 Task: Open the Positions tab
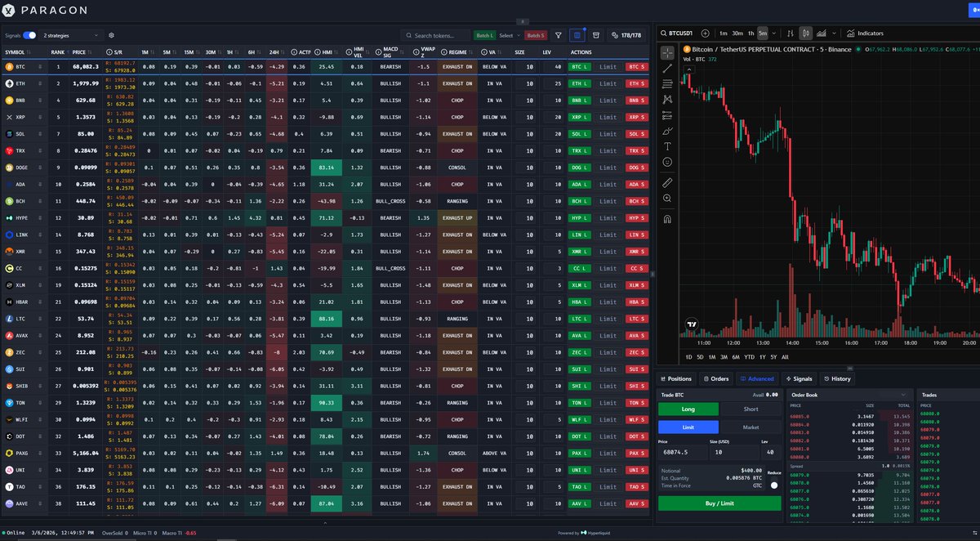click(x=676, y=378)
